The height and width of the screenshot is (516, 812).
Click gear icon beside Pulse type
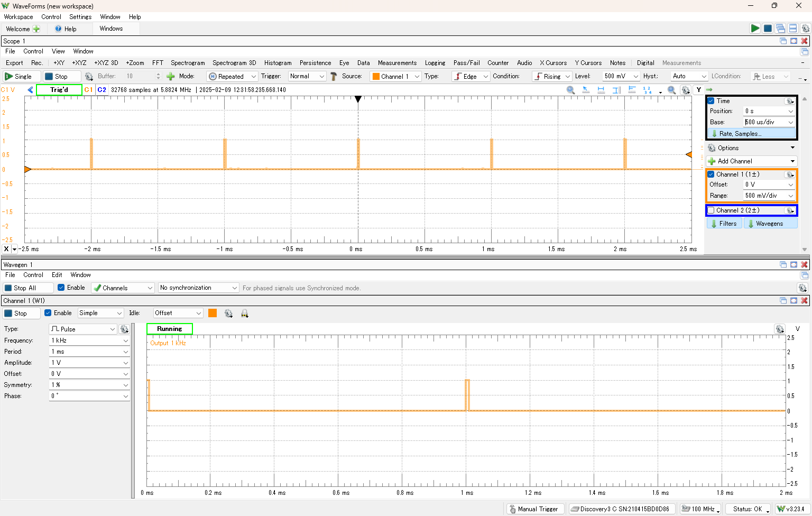point(124,329)
